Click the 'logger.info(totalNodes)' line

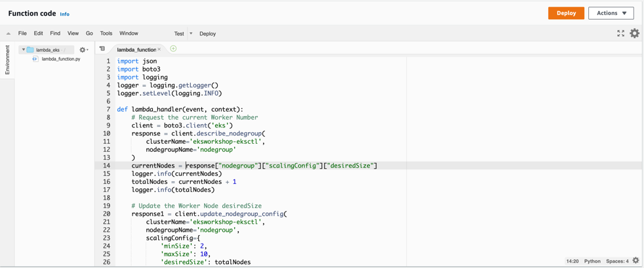point(173,190)
